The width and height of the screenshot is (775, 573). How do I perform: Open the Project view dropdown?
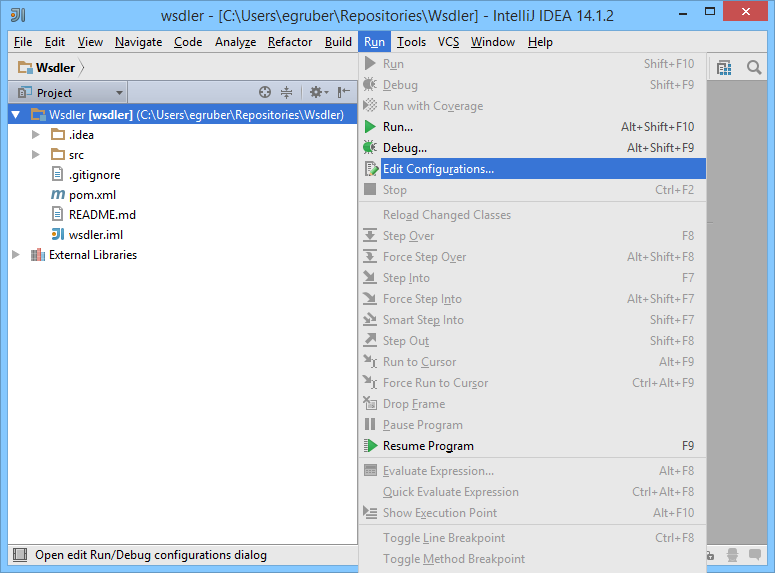(70, 92)
